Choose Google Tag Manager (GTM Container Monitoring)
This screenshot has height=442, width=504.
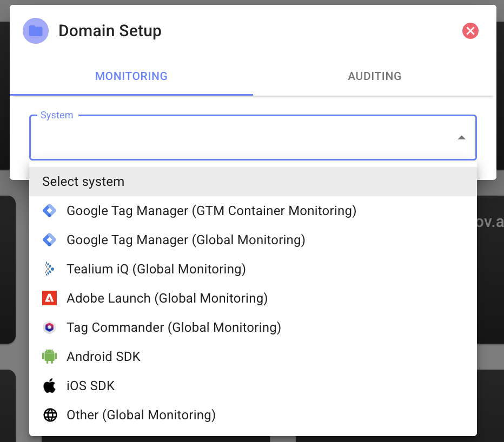pos(211,211)
